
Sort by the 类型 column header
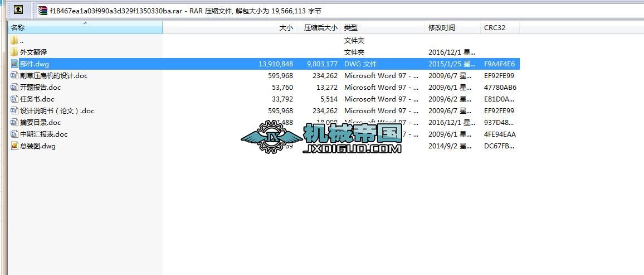[383, 27]
